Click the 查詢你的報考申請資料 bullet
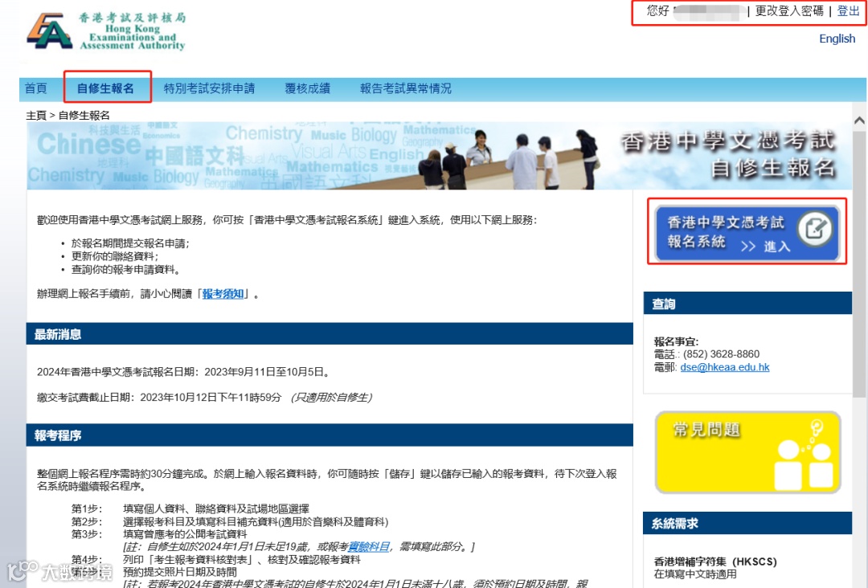 125,269
